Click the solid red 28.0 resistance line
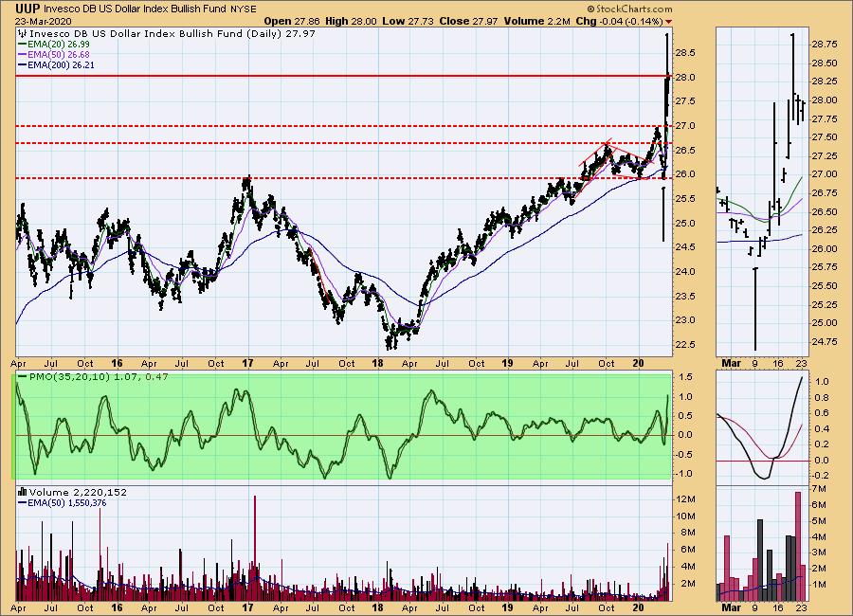Screen dimensions: 853x616 tap(344, 76)
